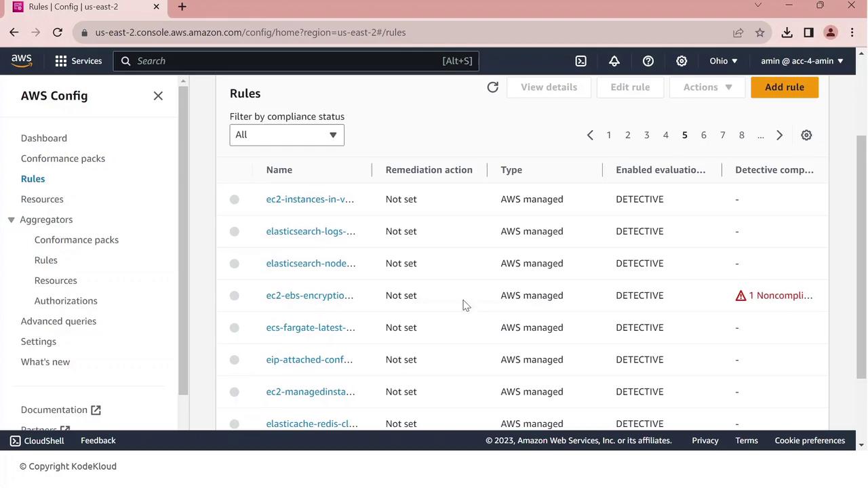Open the 1 Noncompli... link
868x488 pixels.
click(x=781, y=296)
